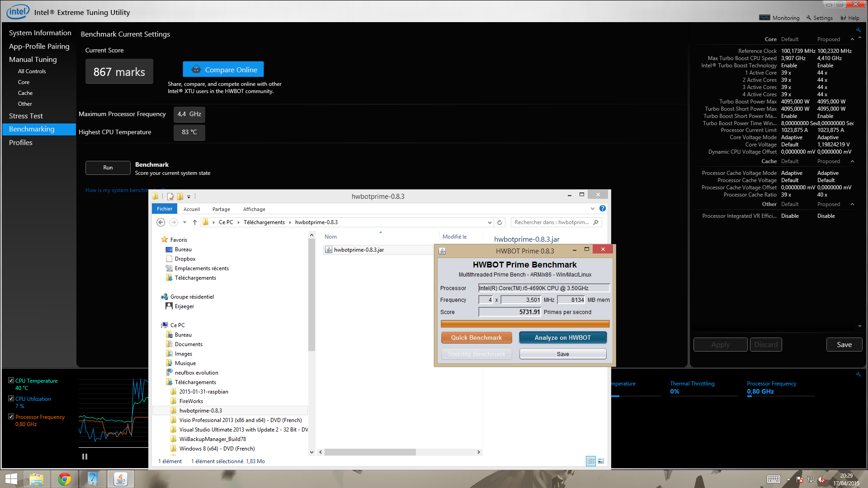Viewport: 868px width, 488px height.
Task: Expand the Explorer address bar dropdown
Action: (x=490, y=222)
